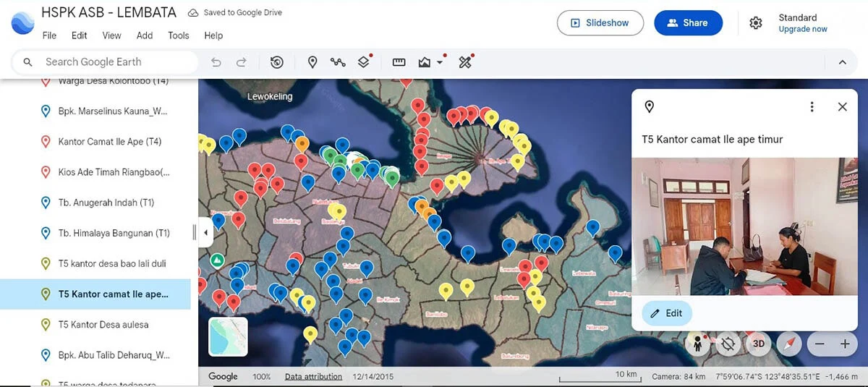
Task: Click the sidebar scrollbar handle
Action: point(194,232)
